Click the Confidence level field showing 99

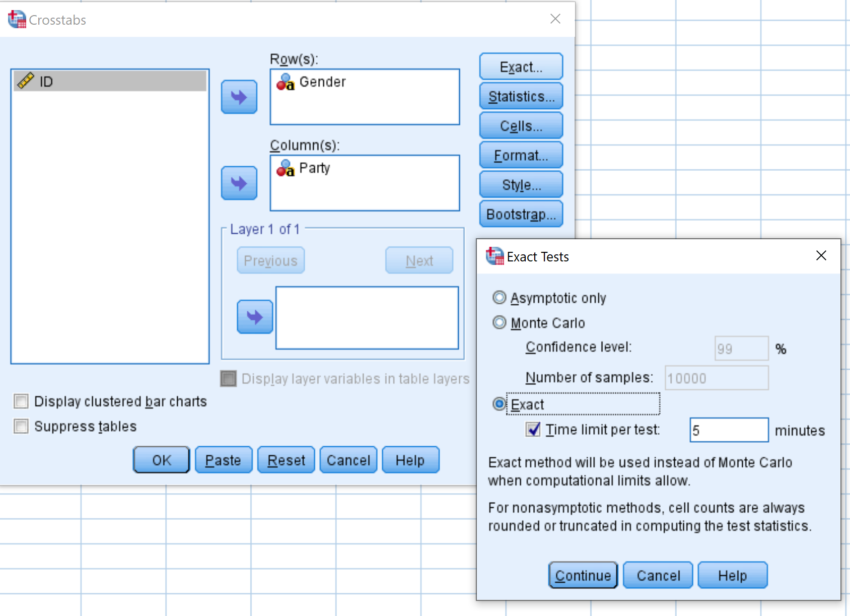coord(742,349)
